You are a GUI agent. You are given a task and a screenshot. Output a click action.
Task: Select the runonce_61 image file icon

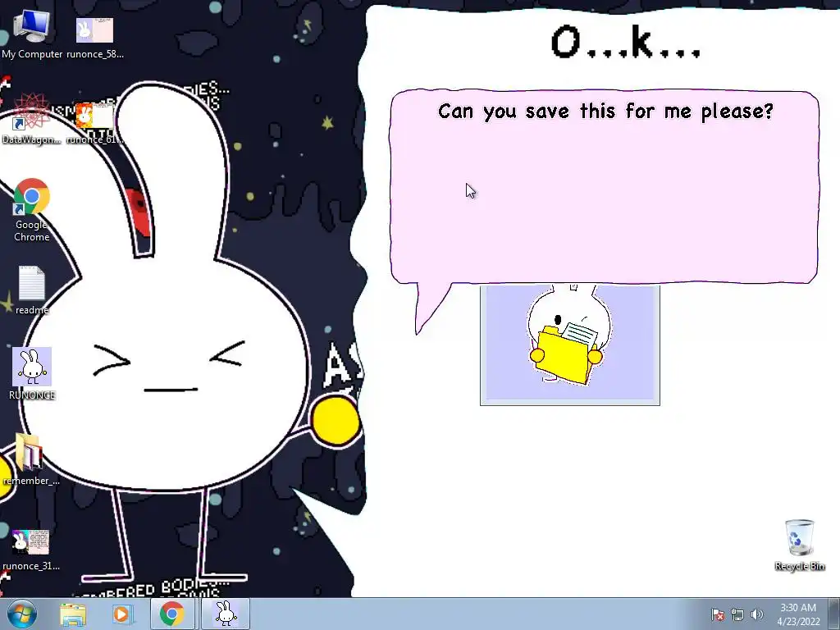[95, 122]
